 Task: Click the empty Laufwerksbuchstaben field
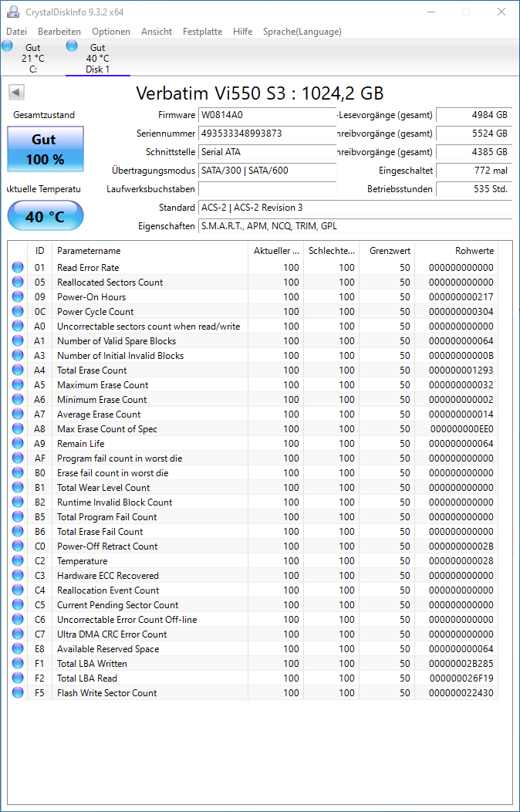[268, 189]
